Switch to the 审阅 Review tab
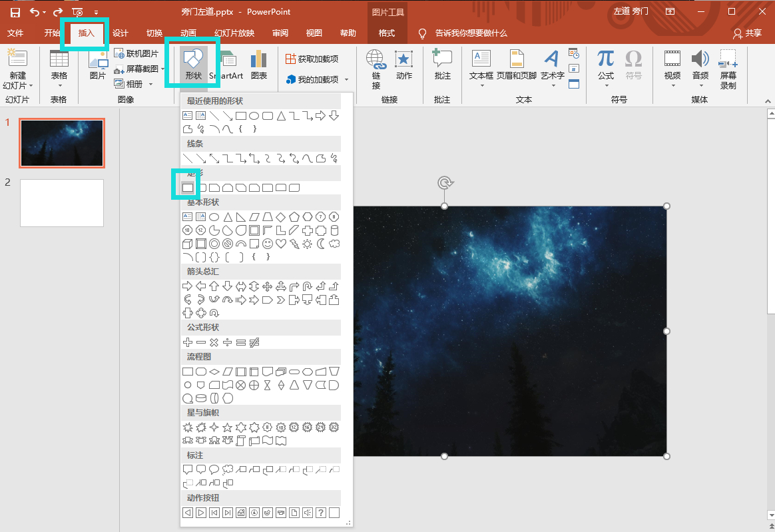The image size is (775, 532). point(280,33)
